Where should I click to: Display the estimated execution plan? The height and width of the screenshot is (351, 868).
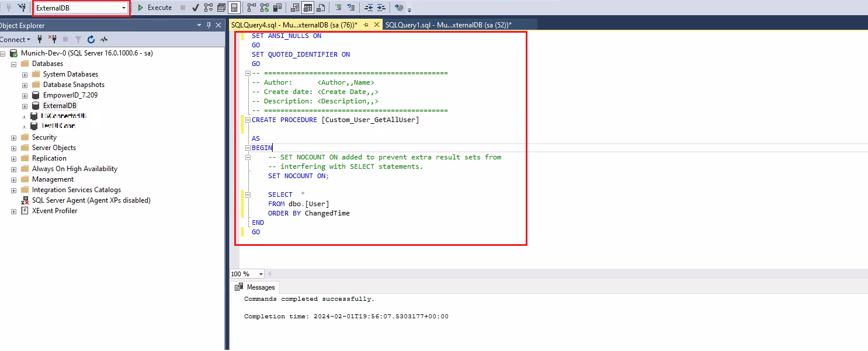(209, 8)
